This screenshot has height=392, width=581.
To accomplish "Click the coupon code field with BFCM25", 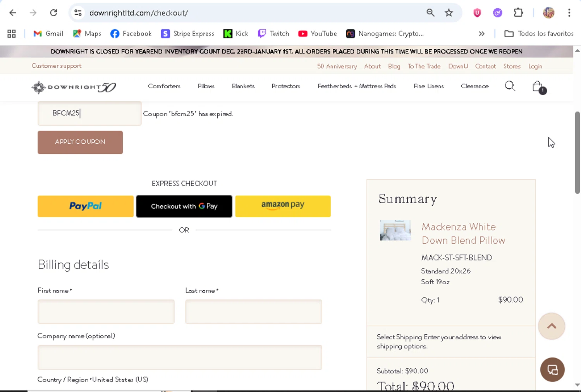I will 89,113.
